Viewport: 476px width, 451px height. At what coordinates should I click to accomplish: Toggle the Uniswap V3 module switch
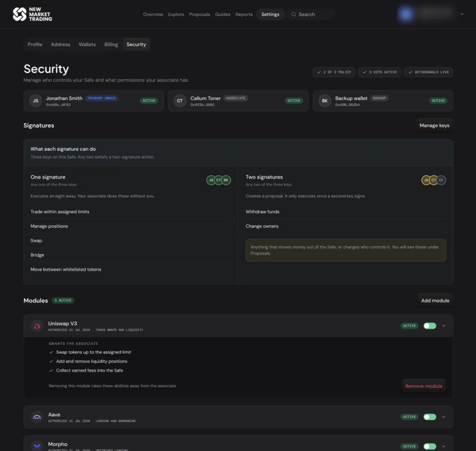click(x=430, y=326)
